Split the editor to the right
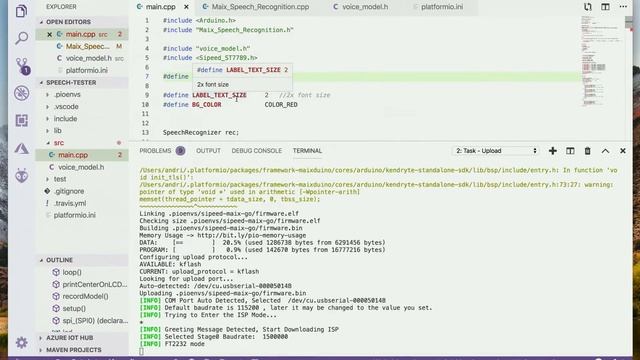Screen dimensions: 640x360 [605, 7]
